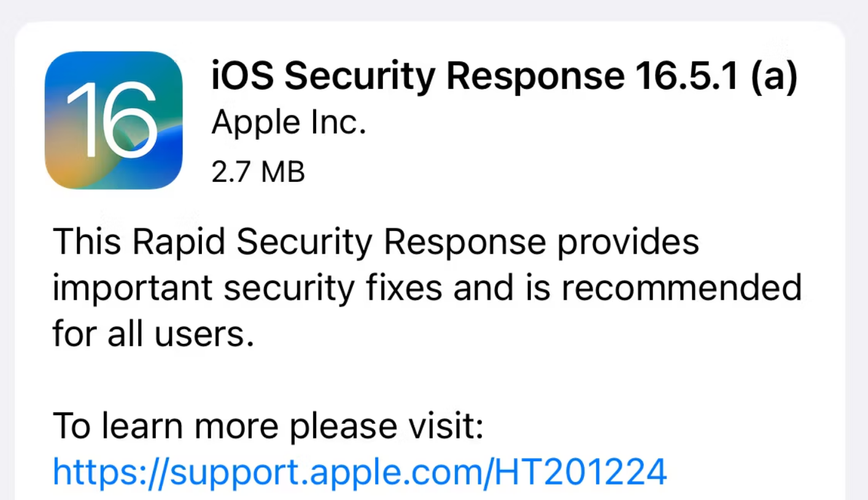Viewport: 868px width, 500px height.
Task: Click the 2.7 MB size label
Action: coord(258,172)
